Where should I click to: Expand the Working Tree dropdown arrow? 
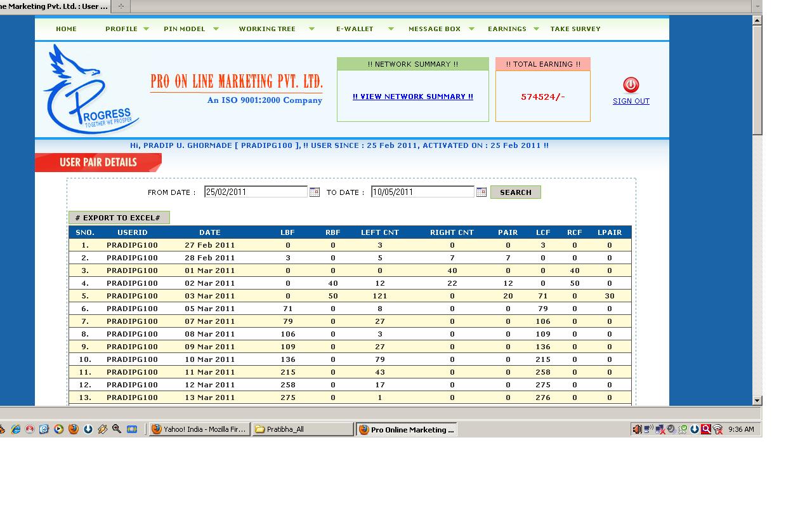click(311, 29)
